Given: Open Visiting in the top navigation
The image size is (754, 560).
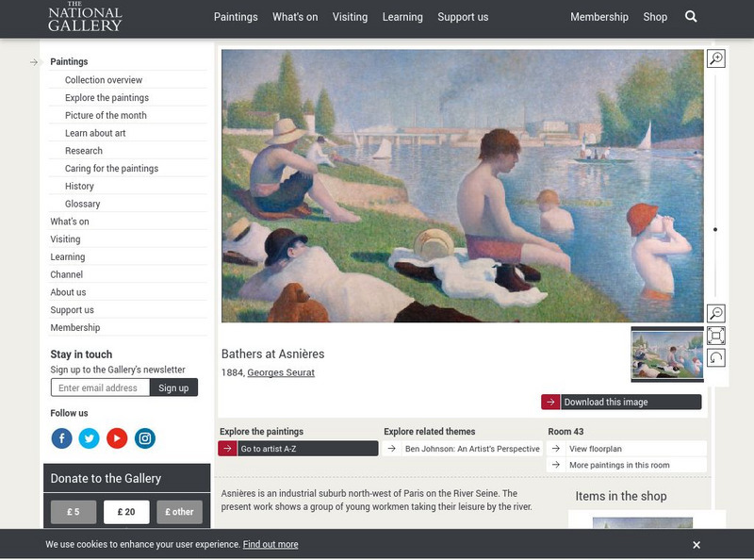Looking at the screenshot, I should point(350,17).
